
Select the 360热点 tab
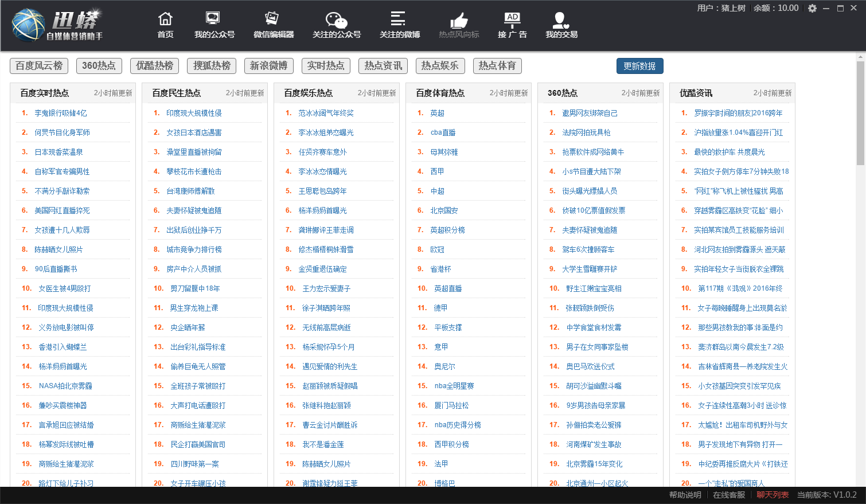99,66
